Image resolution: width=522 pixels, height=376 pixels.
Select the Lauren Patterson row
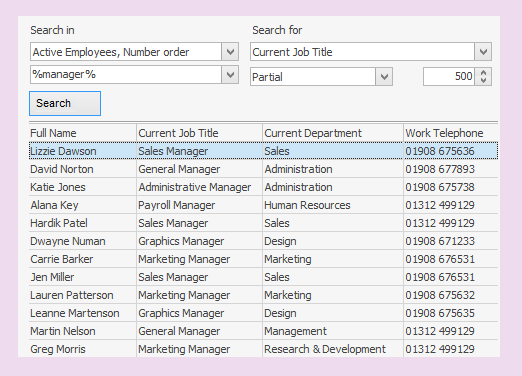pos(263,295)
